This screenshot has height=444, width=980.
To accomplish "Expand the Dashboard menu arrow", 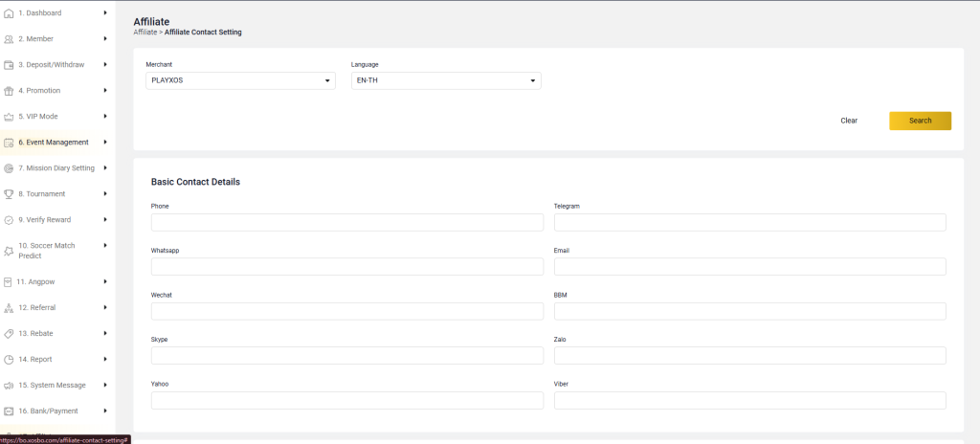I will pyautogui.click(x=105, y=12).
